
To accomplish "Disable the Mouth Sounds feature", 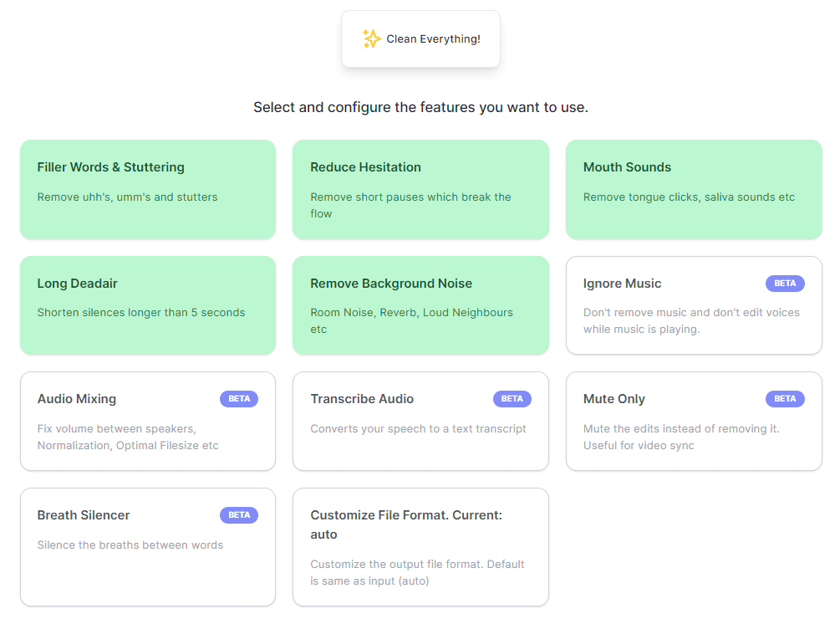I will (694, 190).
